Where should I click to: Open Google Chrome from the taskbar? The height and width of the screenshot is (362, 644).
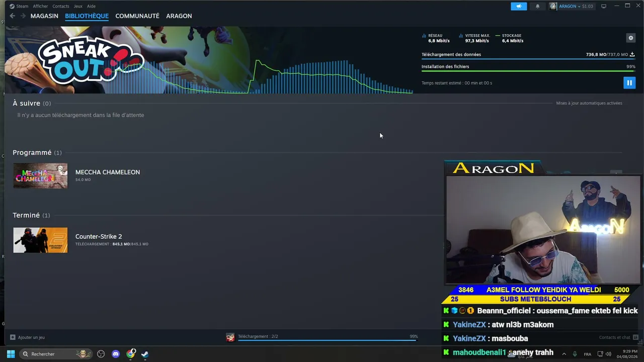pos(131,354)
